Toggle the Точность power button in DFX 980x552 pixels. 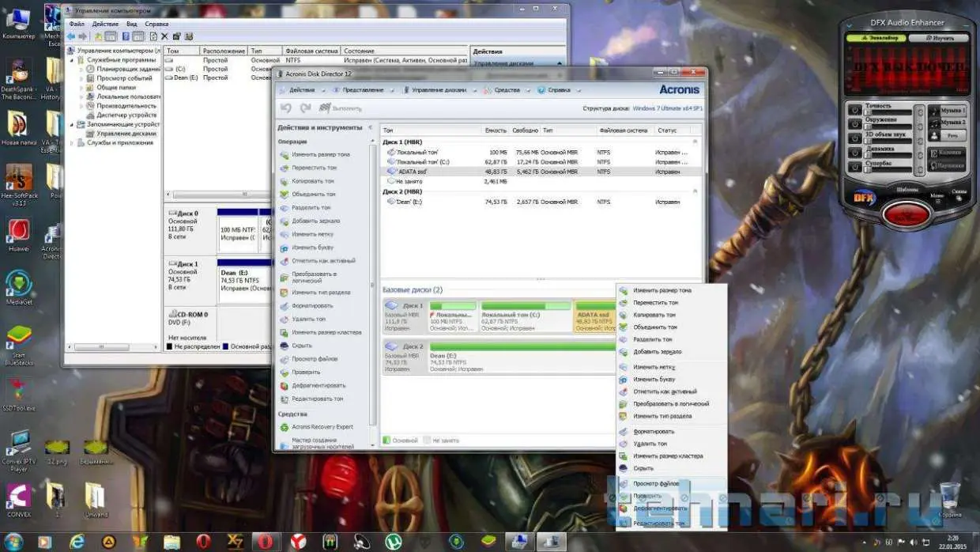tap(854, 110)
